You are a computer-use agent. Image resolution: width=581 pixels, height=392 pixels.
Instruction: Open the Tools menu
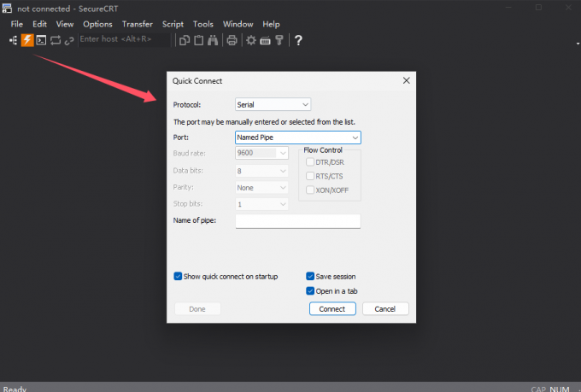[203, 24]
